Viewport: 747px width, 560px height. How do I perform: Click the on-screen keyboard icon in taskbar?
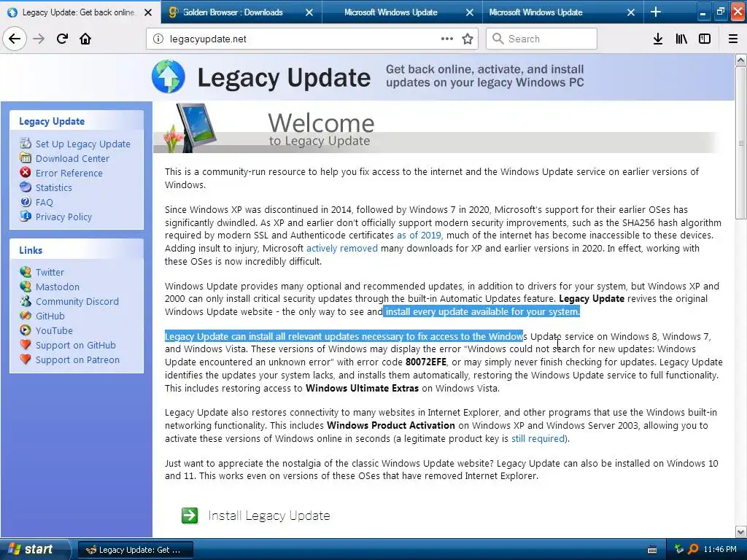pos(652,550)
